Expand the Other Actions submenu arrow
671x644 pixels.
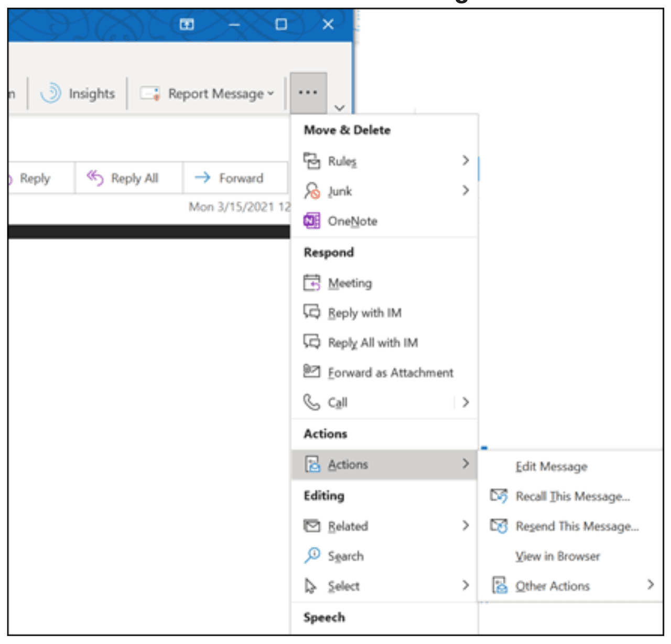(650, 585)
